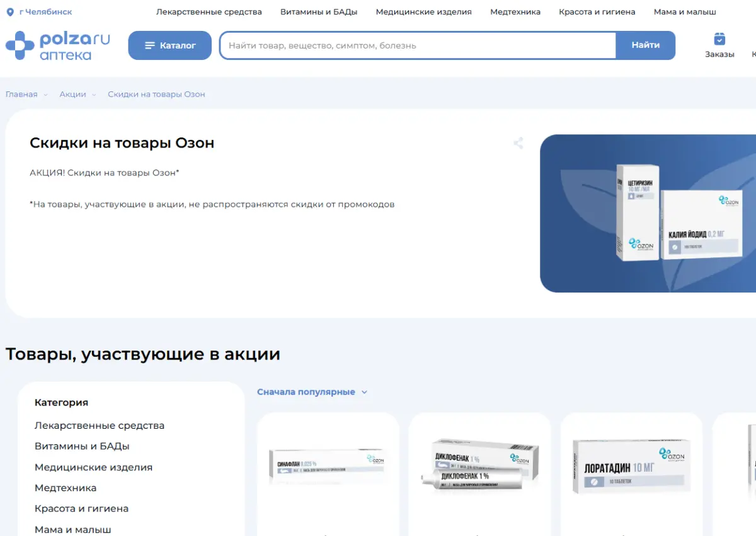Change city via г Челябинск link
Screen dimensions: 756x536
(x=45, y=12)
